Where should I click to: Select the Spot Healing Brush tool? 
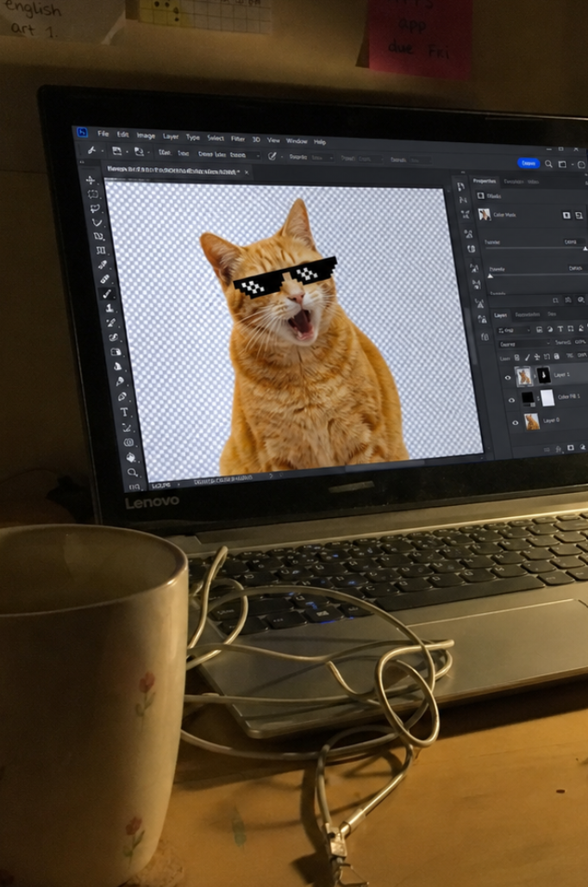click(104, 278)
